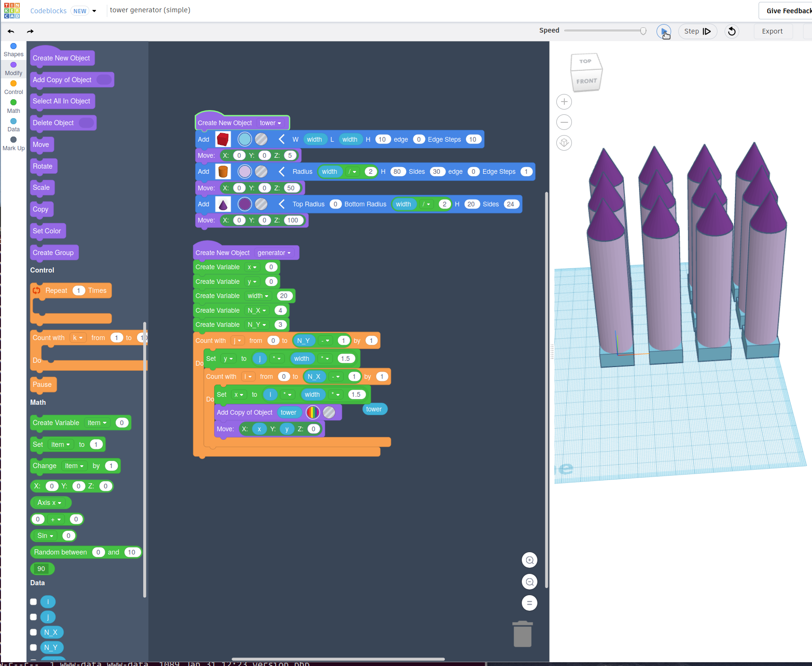
Task: Check the variable j checkbox
Action: coord(34,617)
